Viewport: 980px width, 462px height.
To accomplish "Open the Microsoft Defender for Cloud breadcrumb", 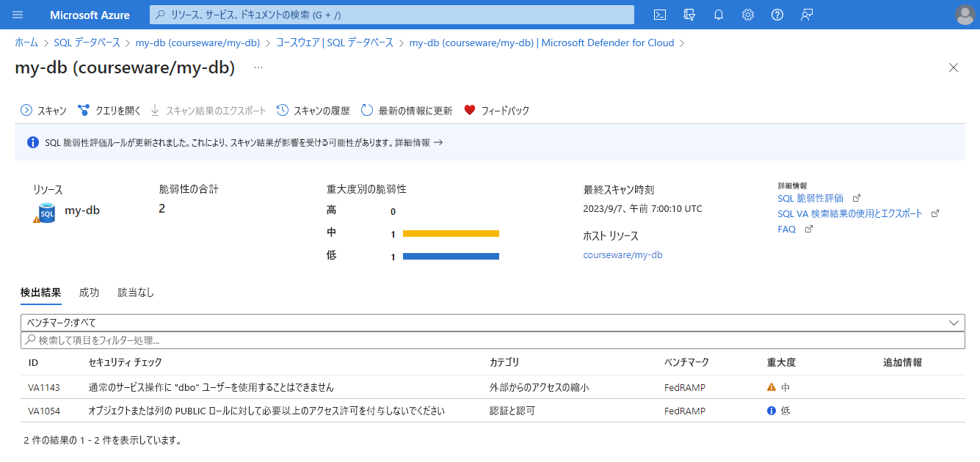I will (x=542, y=43).
